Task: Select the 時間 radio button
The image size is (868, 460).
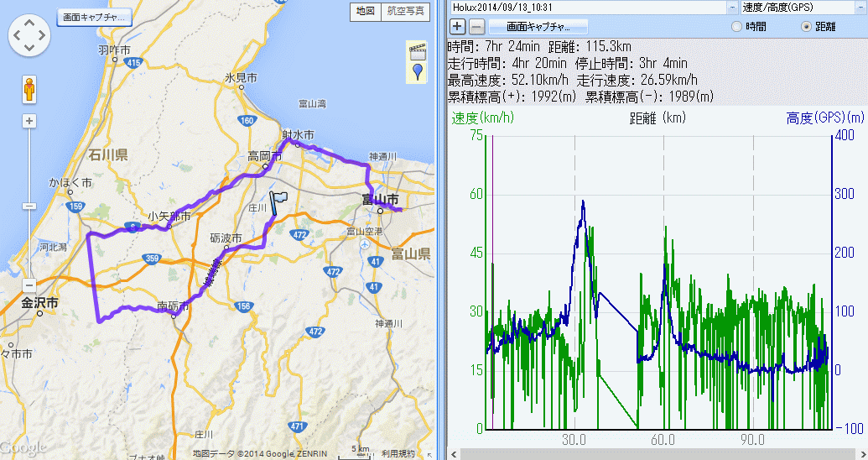Action: [x=737, y=27]
